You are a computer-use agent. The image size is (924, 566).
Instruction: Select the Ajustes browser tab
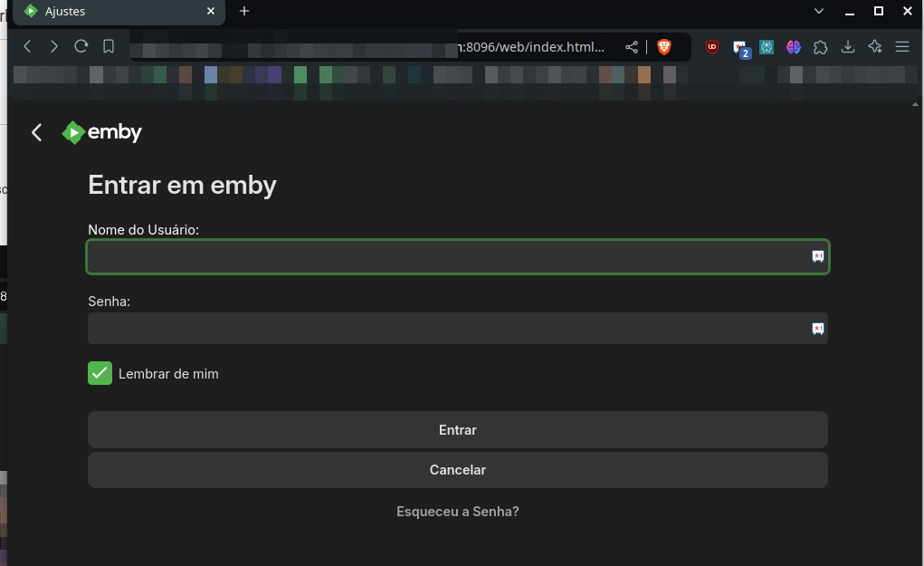[119, 12]
